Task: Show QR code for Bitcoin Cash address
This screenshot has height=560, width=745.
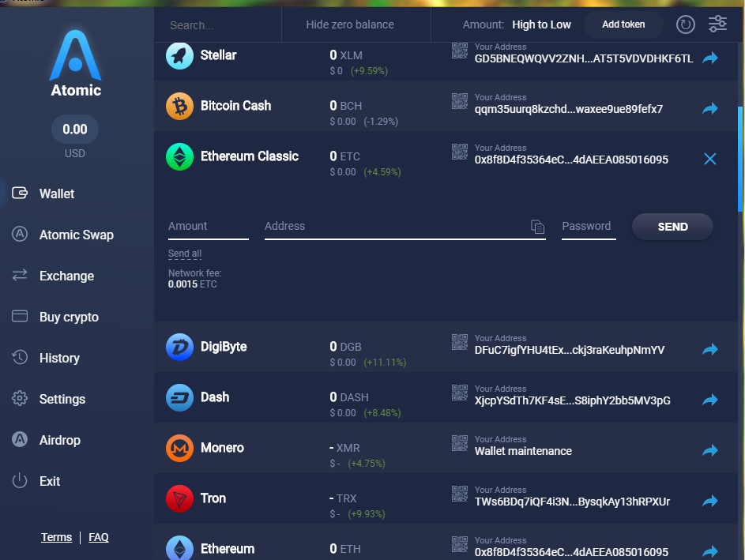Action: [x=460, y=101]
